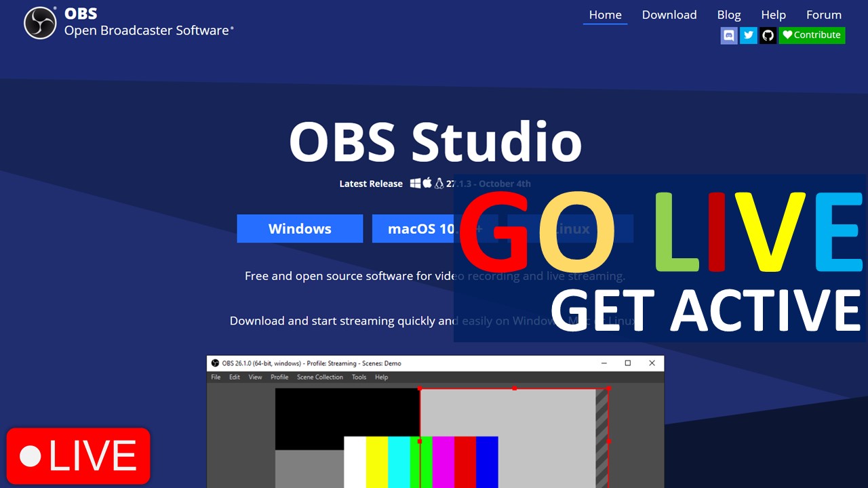This screenshot has height=488, width=868.
Task: Open the Download nav link
Action: click(x=669, y=15)
